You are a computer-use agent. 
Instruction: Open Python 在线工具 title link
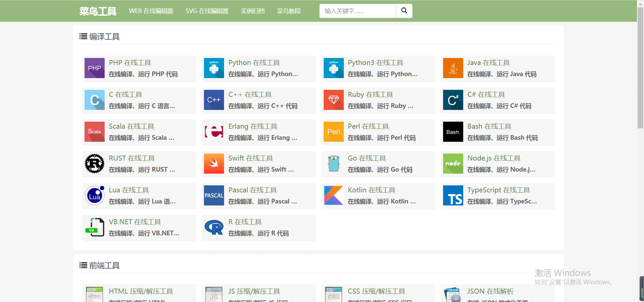[254, 63]
